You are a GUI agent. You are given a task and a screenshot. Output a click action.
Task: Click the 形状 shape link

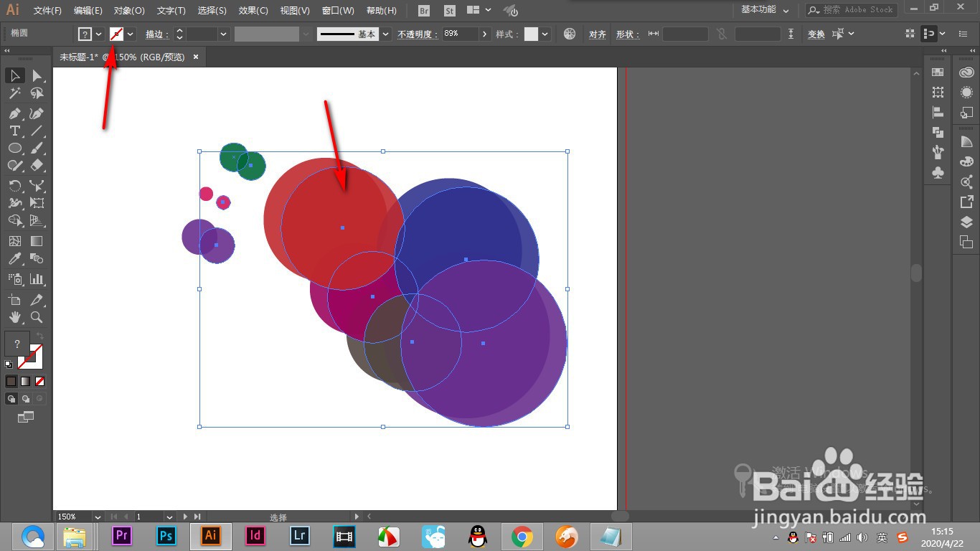[627, 34]
